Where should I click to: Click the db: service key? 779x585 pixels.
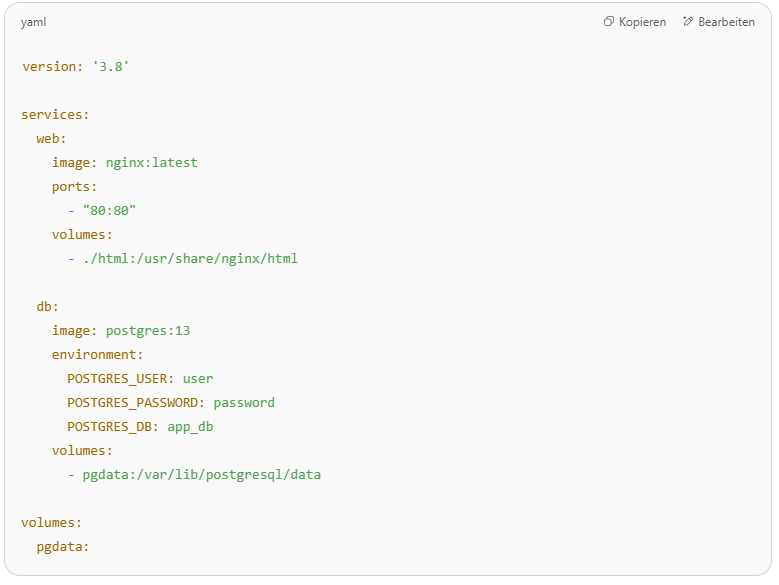coord(48,307)
